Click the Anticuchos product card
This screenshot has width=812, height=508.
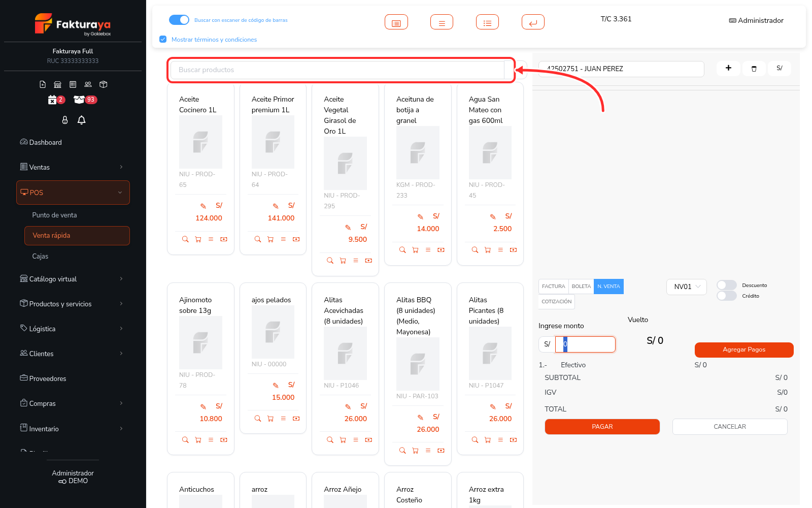(x=200, y=490)
